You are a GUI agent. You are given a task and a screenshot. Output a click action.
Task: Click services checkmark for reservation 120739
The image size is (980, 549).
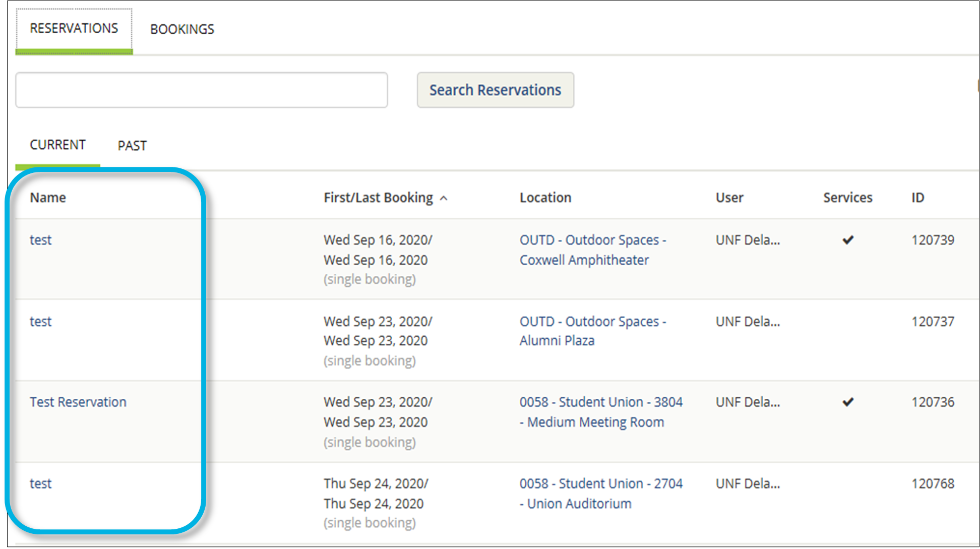coord(848,240)
